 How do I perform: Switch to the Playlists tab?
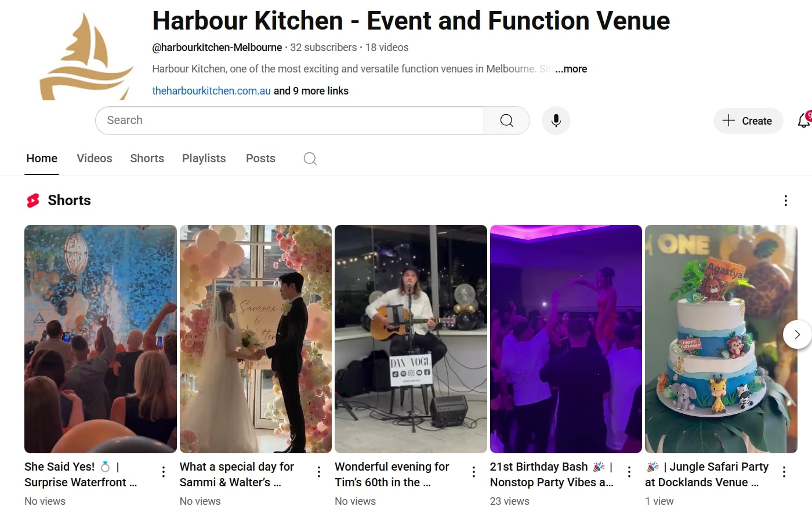click(204, 158)
